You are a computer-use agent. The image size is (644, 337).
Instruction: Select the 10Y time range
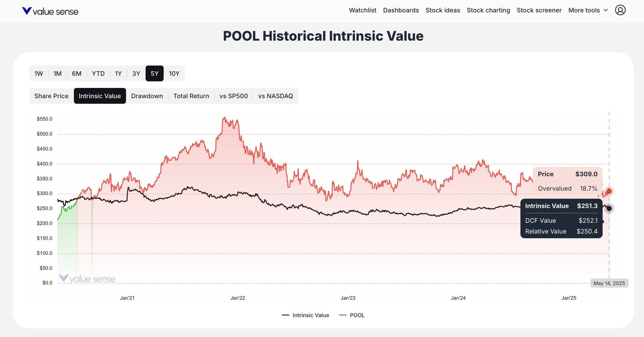point(175,73)
